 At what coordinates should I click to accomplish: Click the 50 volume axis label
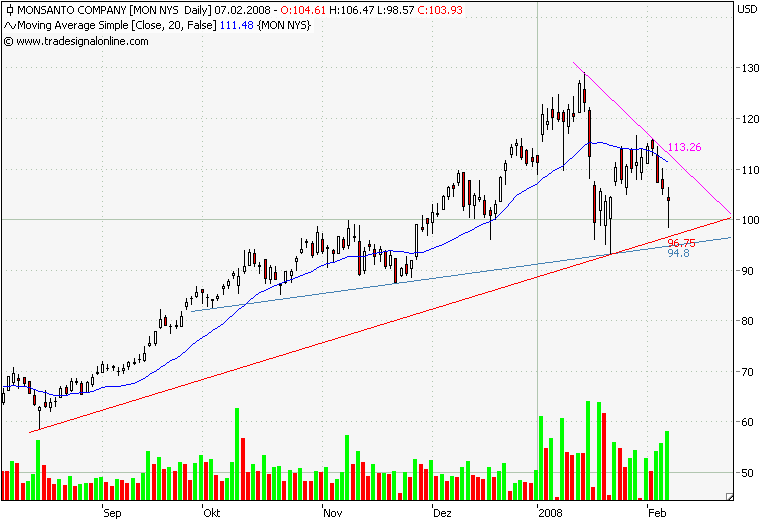(745, 472)
